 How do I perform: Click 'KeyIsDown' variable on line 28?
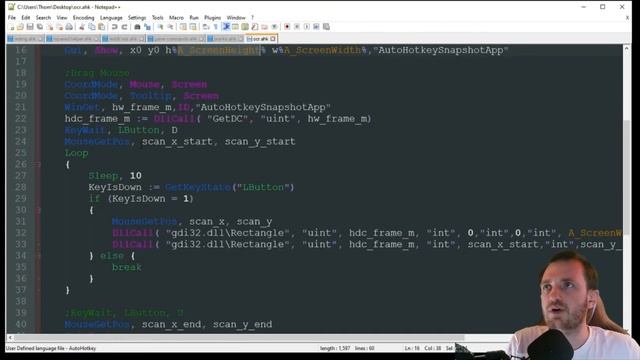click(x=115, y=187)
